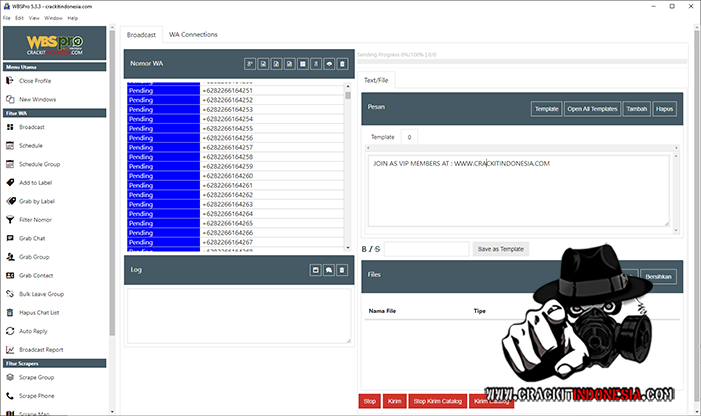Image resolution: width=701 pixels, height=416 pixels.
Task: Click the Google contacts icon in Nomor WA header
Action: click(x=250, y=64)
